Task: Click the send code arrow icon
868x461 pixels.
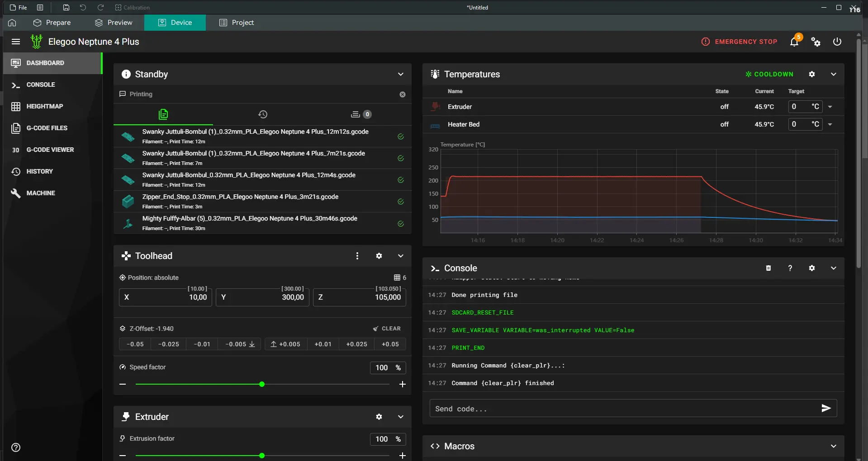Action: click(826, 408)
